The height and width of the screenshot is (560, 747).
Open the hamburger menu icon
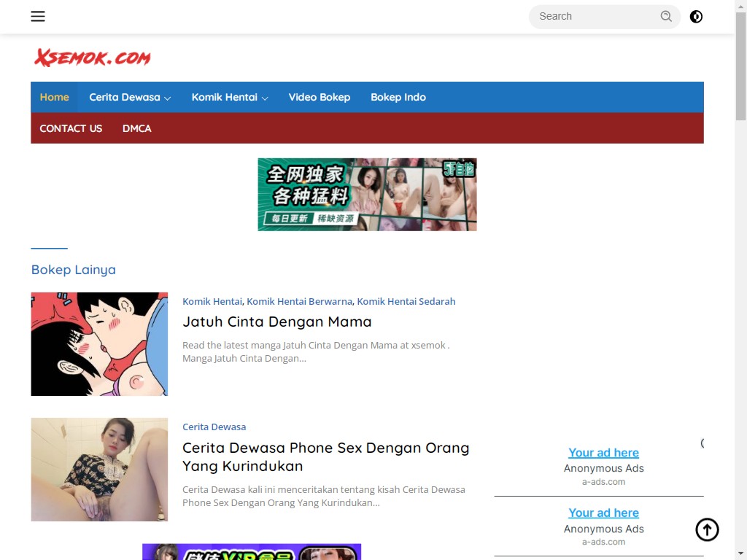pyautogui.click(x=38, y=16)
